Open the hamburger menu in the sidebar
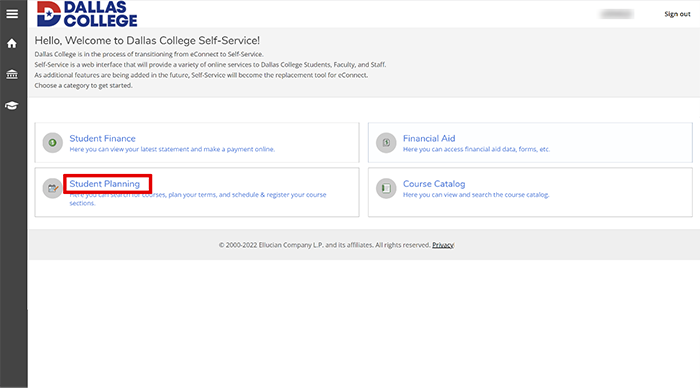 (12, 14)
